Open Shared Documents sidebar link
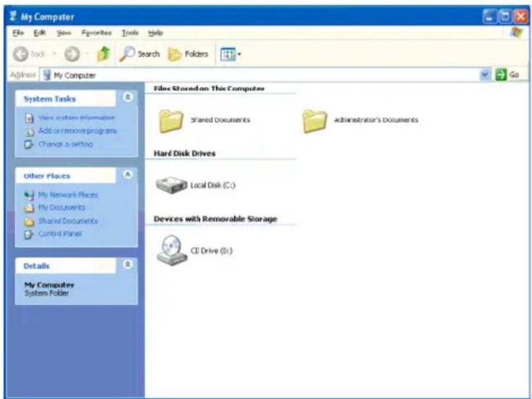Screen dimensions: 532x399 coord(68,221)
